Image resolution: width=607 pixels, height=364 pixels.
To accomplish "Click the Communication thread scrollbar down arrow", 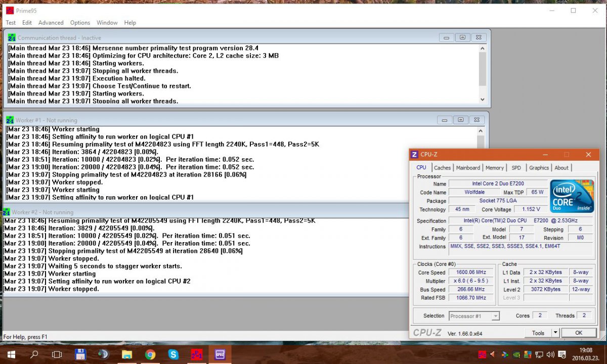I will (482, 100).
